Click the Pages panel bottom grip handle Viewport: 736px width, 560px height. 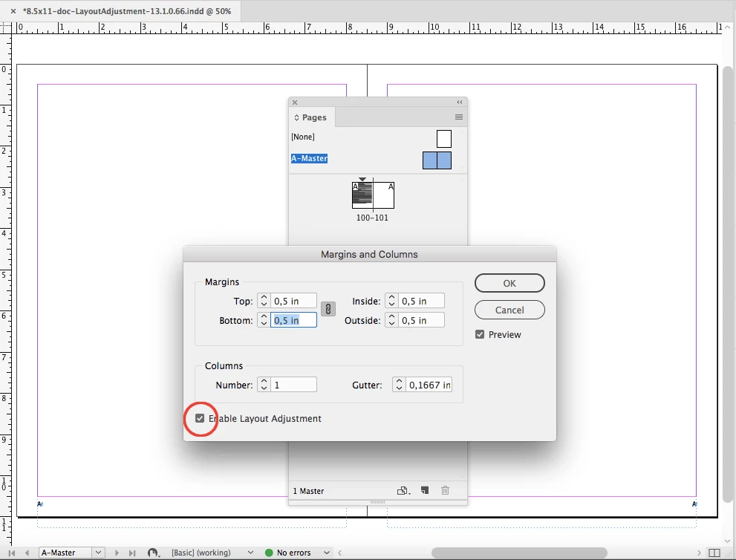pyautogui.click(x=377, y=502)
